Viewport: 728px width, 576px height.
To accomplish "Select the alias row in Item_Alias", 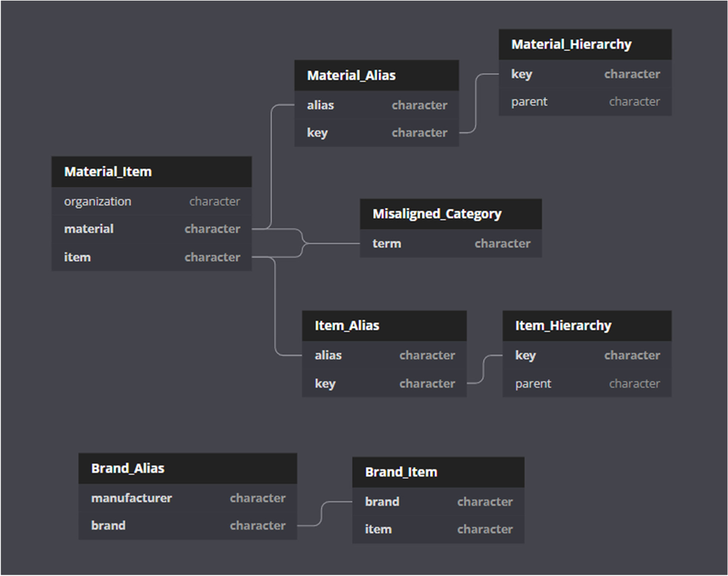I will 384,355.
